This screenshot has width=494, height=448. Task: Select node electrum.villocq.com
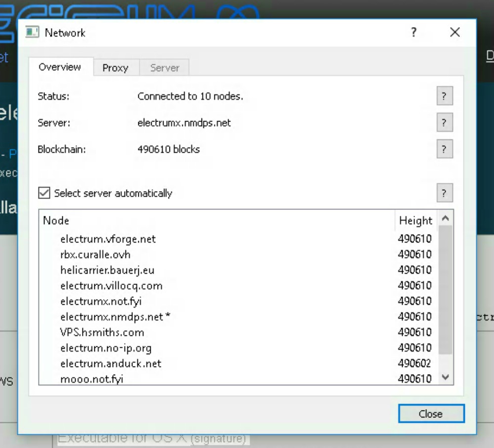point(111,286)
